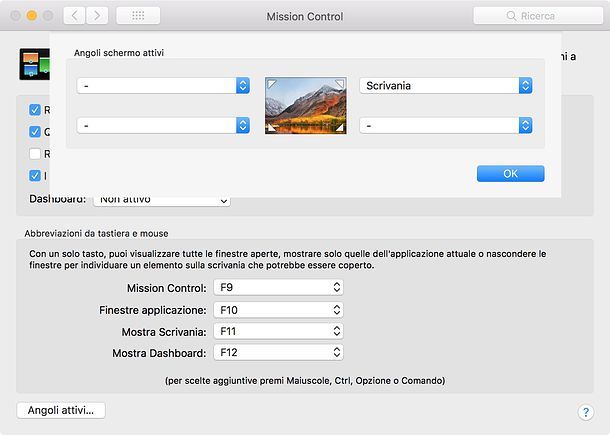This screenshot has height=435, width=610.
Task: Click the desktop mountain preview thumbnail
Action: click(306, 105)
